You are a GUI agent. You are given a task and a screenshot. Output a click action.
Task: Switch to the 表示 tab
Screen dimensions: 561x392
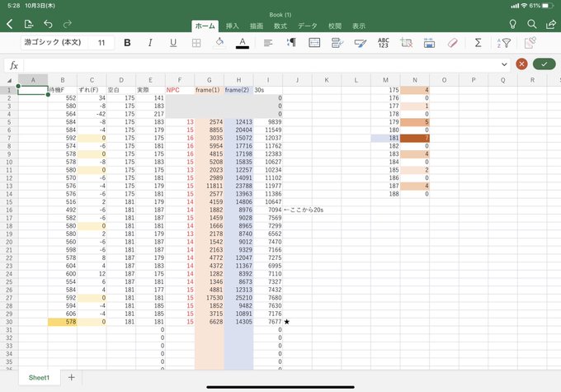pos(359,26)
